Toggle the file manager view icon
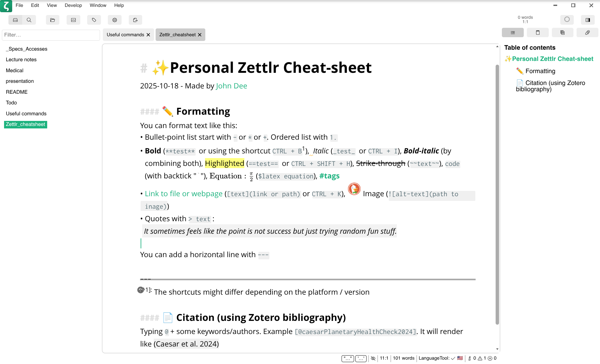This screenshot has height=364, width=600. pos(15,20)
